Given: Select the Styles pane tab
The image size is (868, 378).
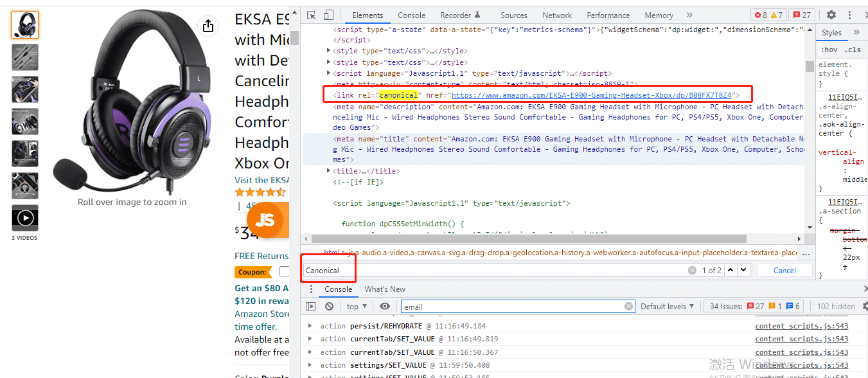Looking at the screenshot, I should [x=831, y=33].
